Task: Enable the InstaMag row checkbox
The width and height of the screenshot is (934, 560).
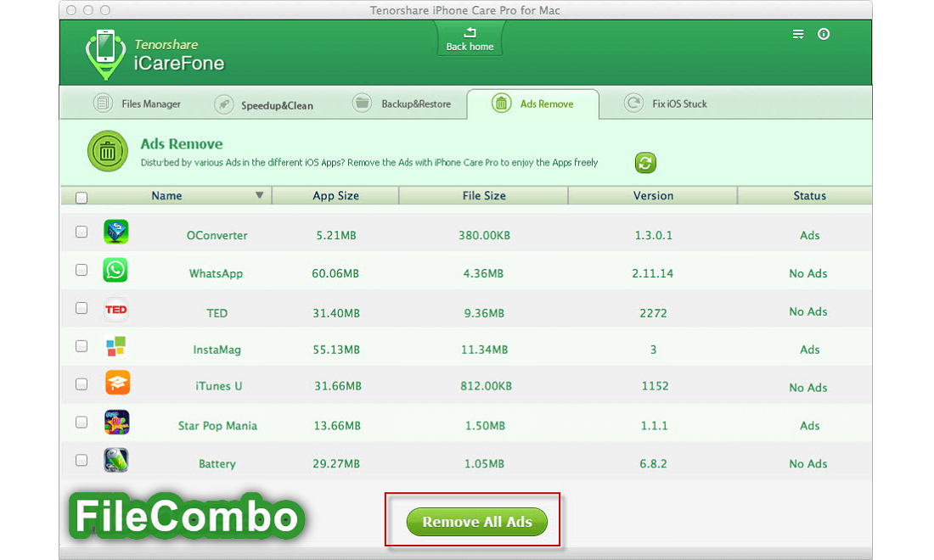Action: [82, 346]
